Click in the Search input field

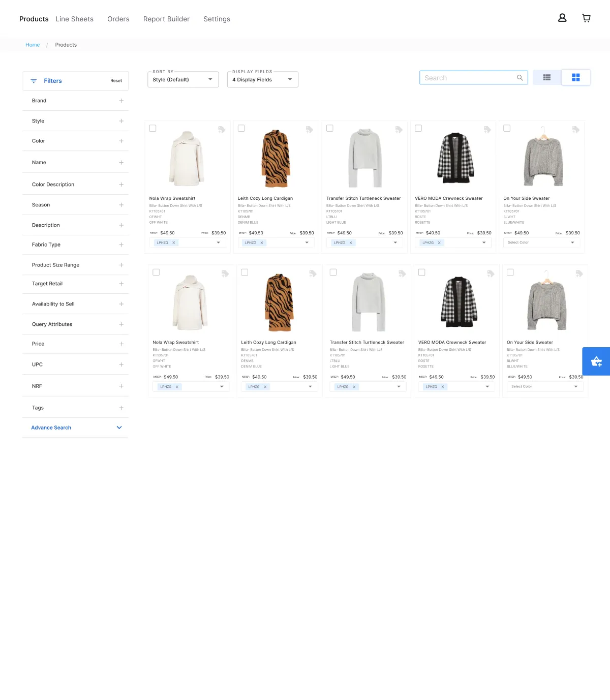474,78
